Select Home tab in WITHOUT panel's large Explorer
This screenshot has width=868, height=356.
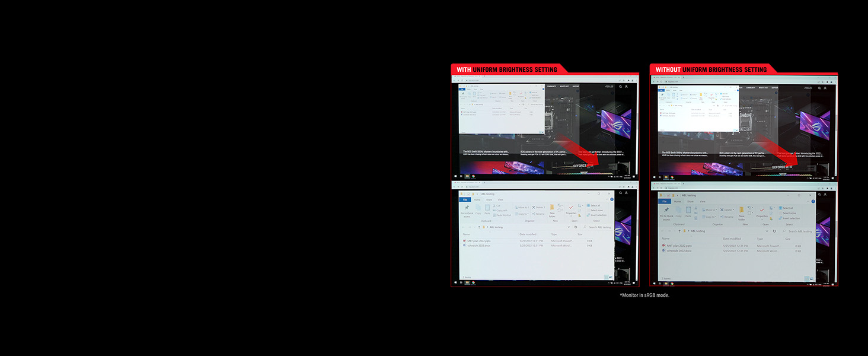click(677, 202)
